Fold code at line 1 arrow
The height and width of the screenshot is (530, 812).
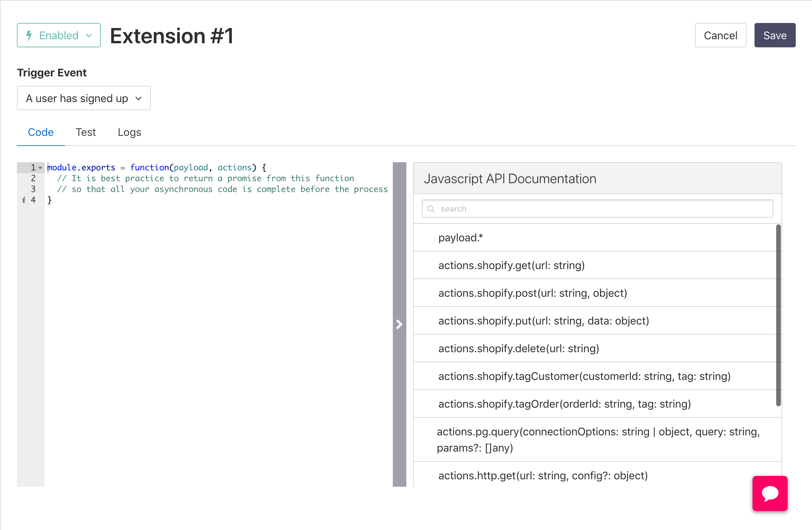point(40,167)
